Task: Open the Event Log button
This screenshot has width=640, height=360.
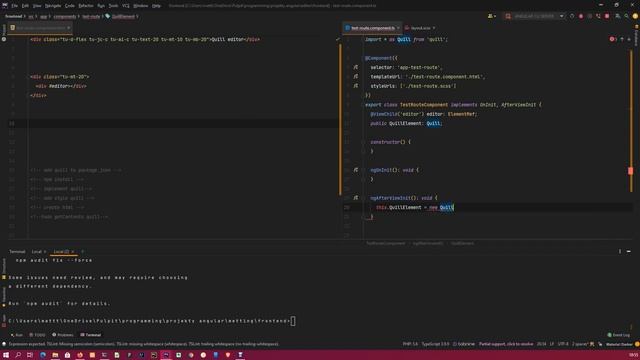Action: pyautogui.click(x=618, y=335)
